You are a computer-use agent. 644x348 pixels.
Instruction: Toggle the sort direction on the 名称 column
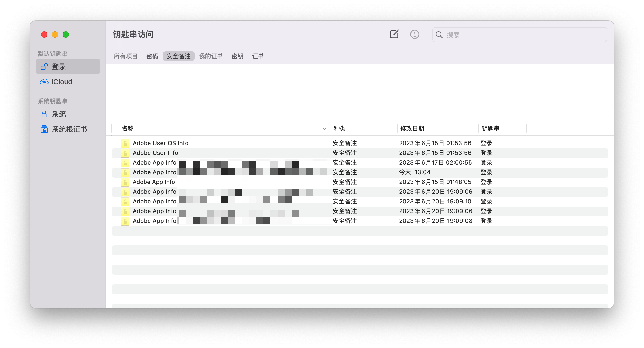click(324, 129)
